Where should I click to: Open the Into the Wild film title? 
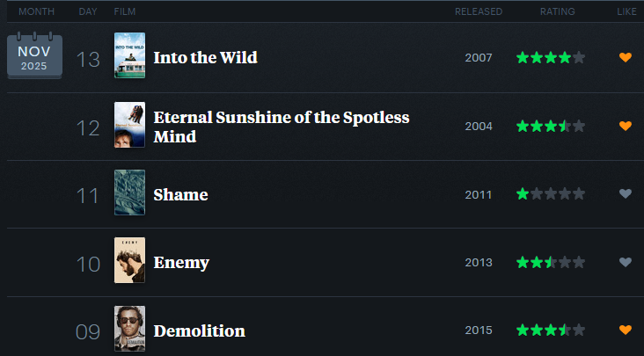tap(205, 58)
